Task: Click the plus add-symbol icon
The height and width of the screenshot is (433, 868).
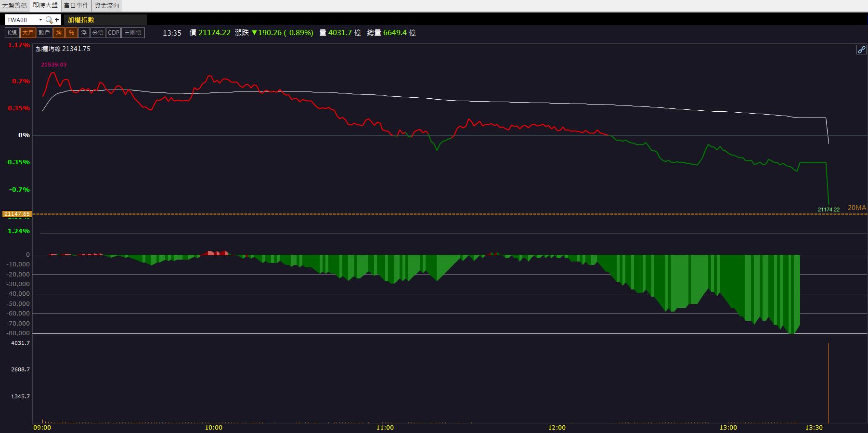Action: coord(57,20)
